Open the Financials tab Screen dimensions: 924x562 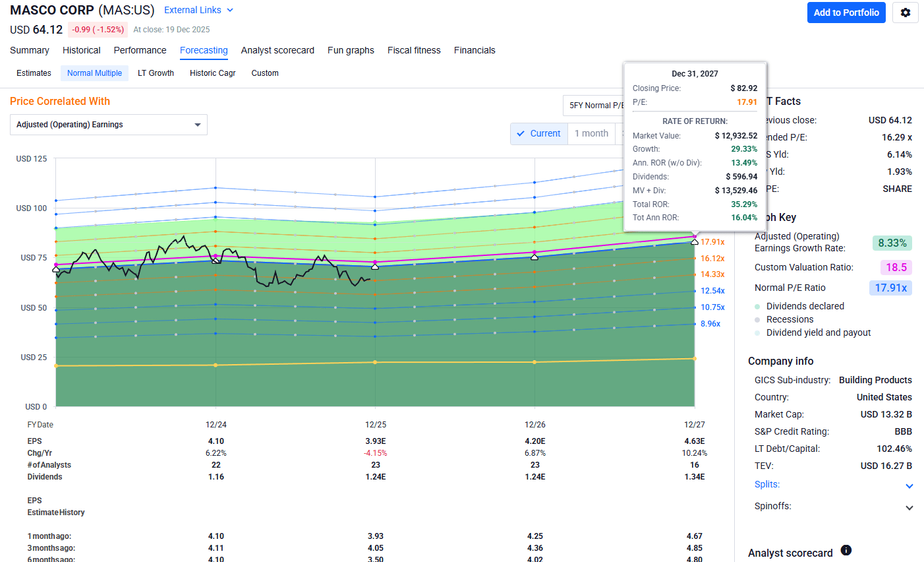[475, 50]
